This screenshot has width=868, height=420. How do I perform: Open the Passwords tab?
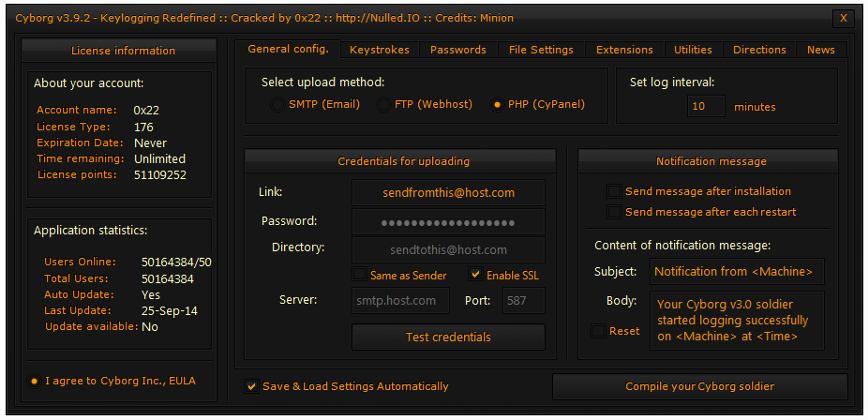pyautogui.click(x=457, y=50)
